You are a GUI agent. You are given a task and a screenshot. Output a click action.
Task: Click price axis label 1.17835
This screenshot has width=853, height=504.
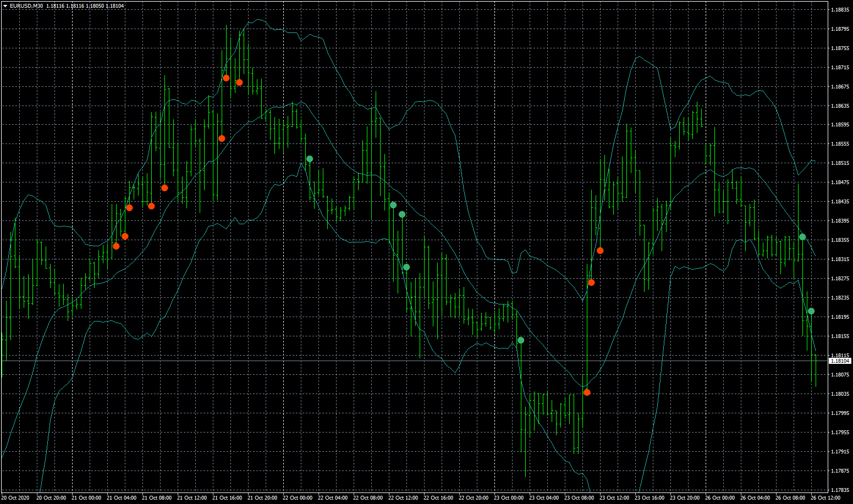click(839, 490)
